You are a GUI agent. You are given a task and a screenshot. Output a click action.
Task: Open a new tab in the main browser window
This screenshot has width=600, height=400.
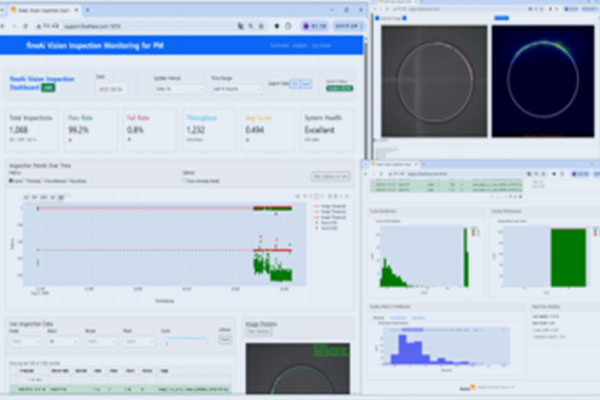click(88, 10)
